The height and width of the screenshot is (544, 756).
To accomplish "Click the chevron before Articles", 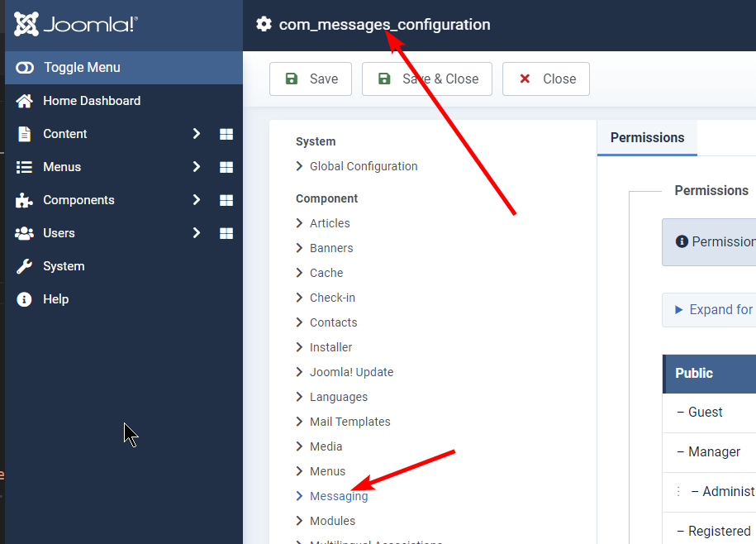I will click(x=299, y=223).
